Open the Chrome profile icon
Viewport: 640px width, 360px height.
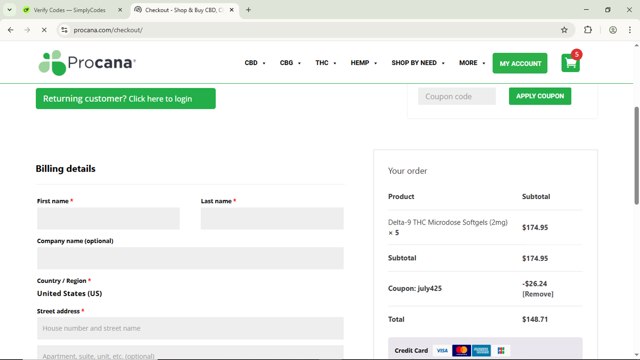coord(613,30)
